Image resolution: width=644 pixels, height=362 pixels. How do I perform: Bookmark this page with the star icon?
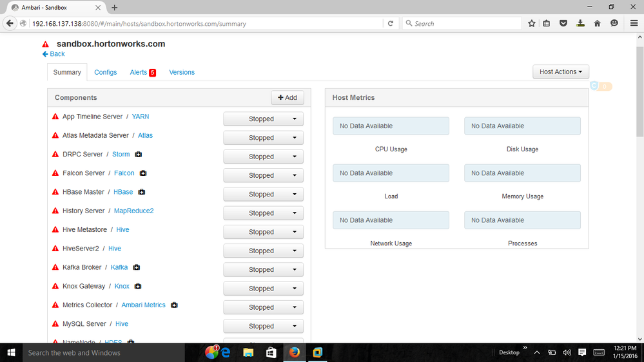(x=531, y=23)
